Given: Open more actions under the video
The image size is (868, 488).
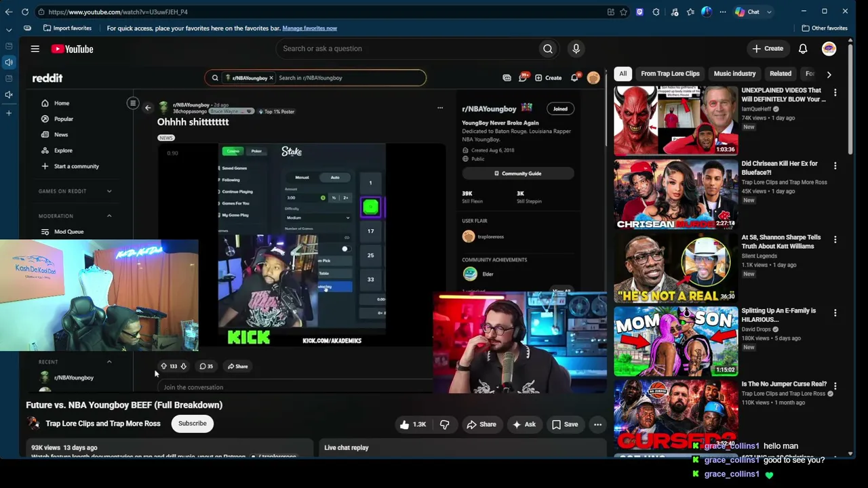Looking at the screenshot, I should [597, 424].
